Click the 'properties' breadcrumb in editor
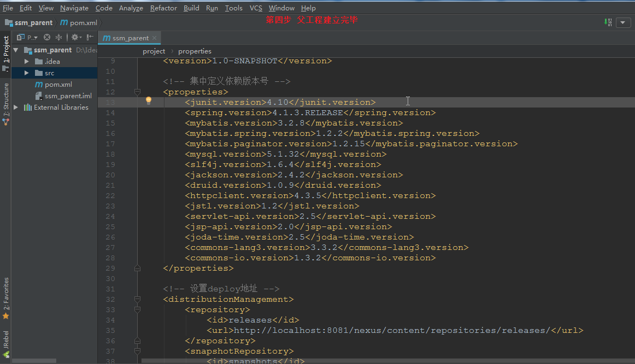This screenshot has width=635, height=364. (x=195, y=51)
